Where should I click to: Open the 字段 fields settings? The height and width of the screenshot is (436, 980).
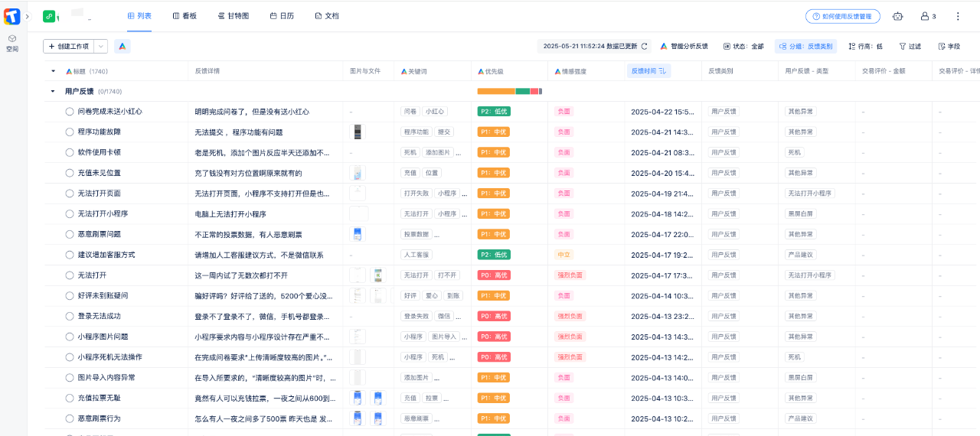949,47
